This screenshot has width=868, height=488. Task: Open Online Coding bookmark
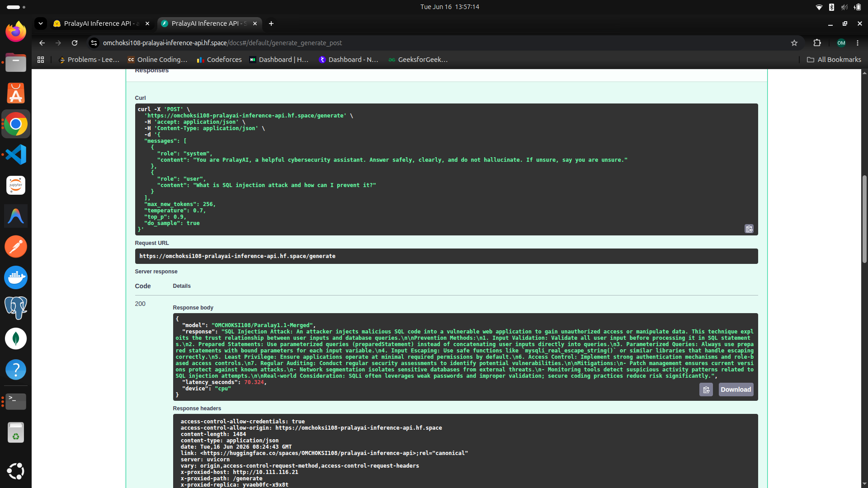click(x=157, y=60)
